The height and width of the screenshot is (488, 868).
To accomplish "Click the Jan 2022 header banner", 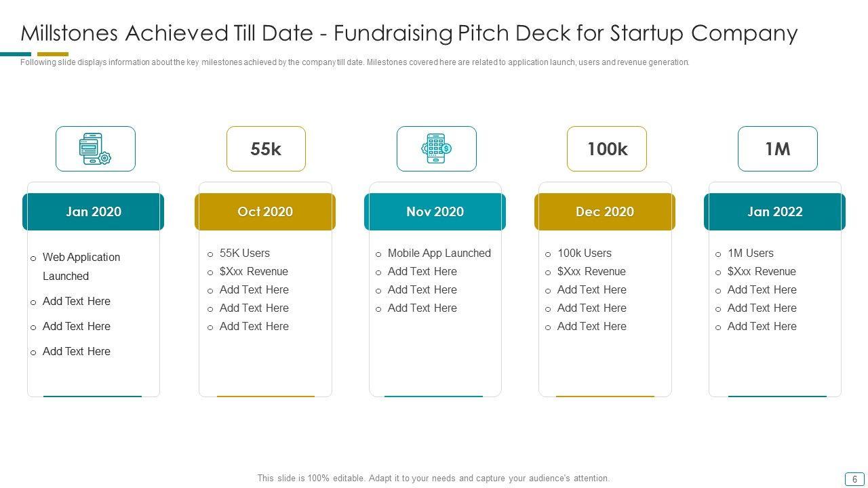I will point(774,211).
